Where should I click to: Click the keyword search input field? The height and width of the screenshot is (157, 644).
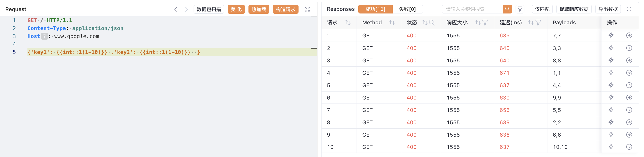[472, 9]
